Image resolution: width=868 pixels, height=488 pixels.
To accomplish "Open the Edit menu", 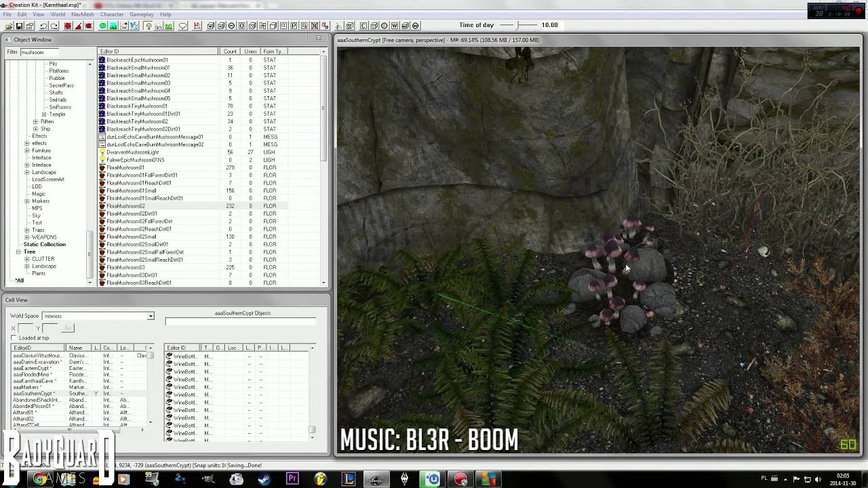I will [x=22, y=14].
